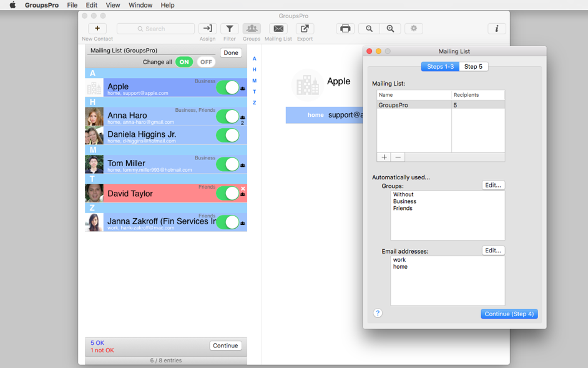Click the zoom out magnifier icon
This screenshot has height=368, width=588.
coord(370,29)
